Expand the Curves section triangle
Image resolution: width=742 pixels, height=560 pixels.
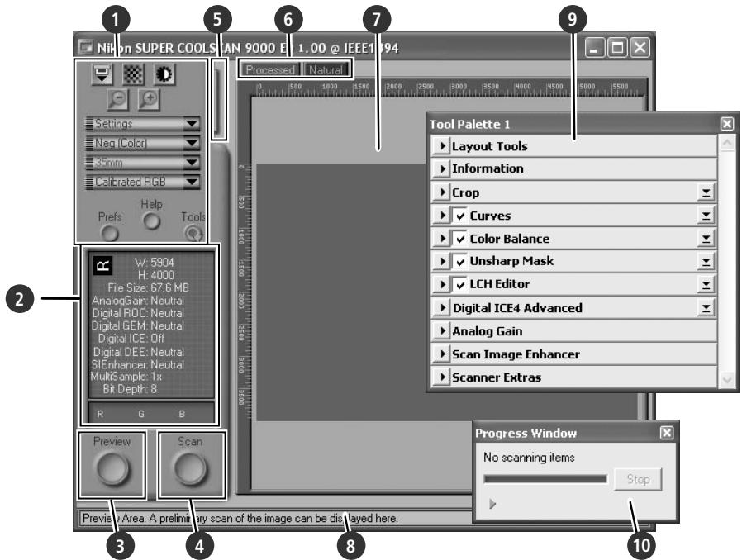click(441, 216)
